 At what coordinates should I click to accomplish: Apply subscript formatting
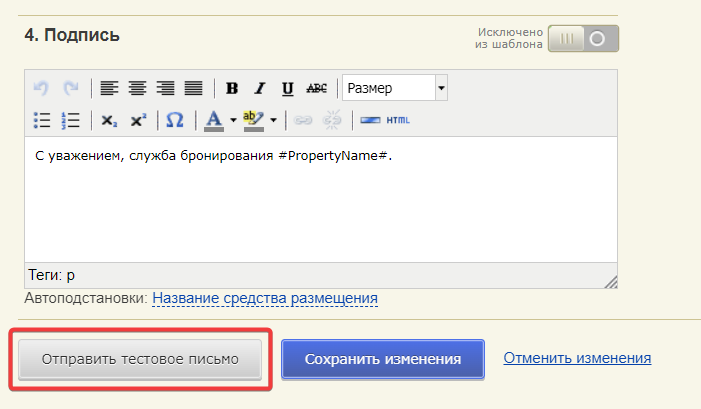coord(109,120)
